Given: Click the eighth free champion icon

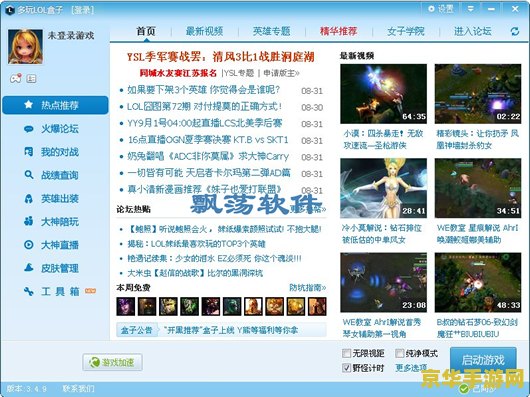Looking at the screenshot, I should pos(274,306).
